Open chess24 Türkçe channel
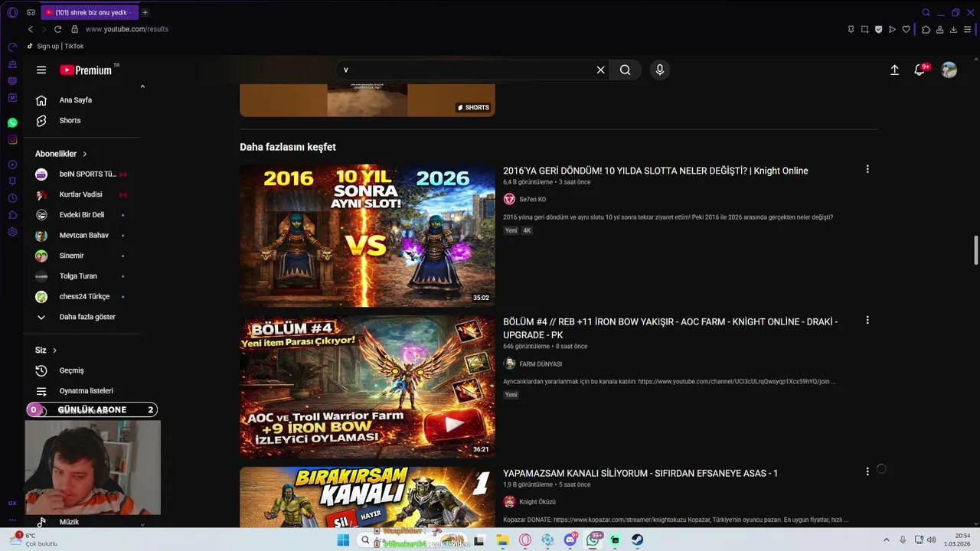 83,297
